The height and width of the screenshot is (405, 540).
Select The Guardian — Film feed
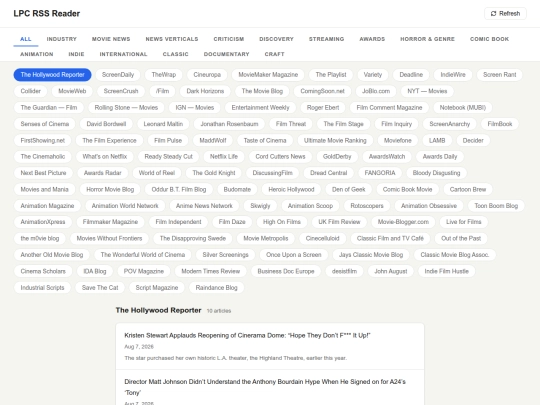pyautogui.click(x=49, y=107)
